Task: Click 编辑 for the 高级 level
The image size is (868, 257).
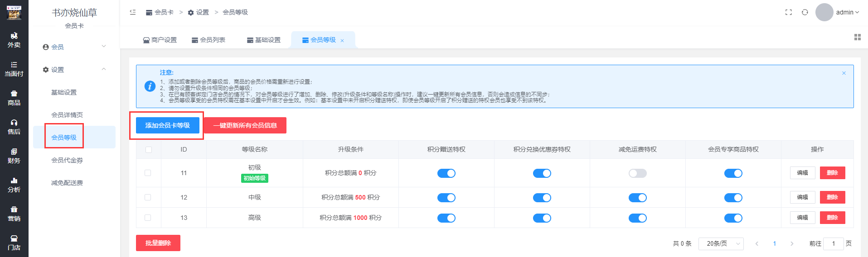Action: tap(802, 218)
